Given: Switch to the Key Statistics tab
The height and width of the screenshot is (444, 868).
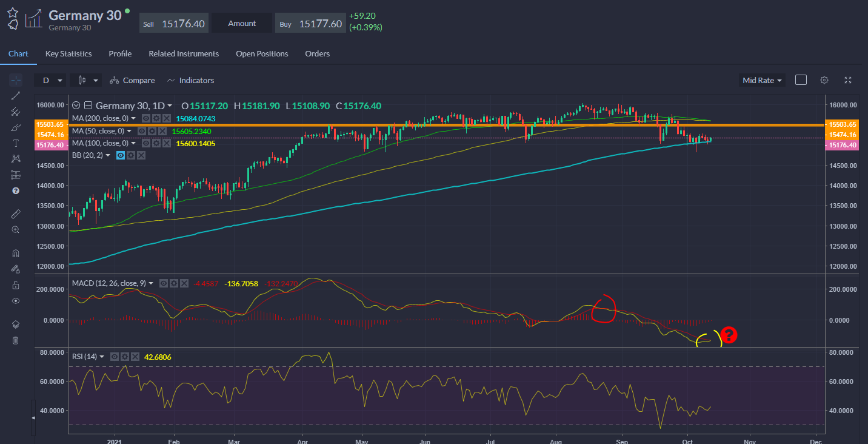Looking at the screenshot, I should click(68, 53).
